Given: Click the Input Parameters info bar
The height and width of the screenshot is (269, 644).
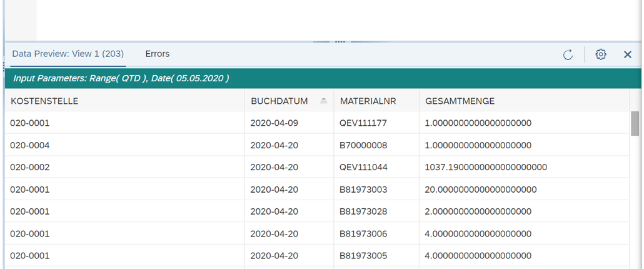Looking at the screenshot, I should 121,79.
